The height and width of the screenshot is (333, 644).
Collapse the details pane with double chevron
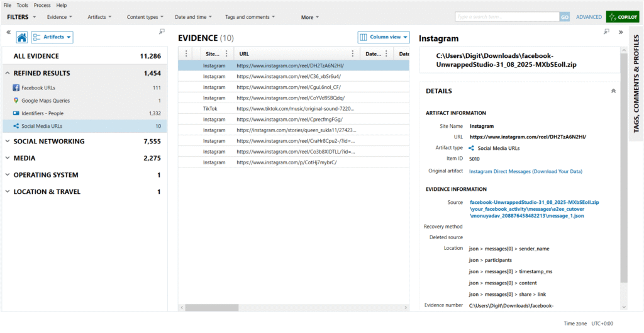(x=621, y=33)
